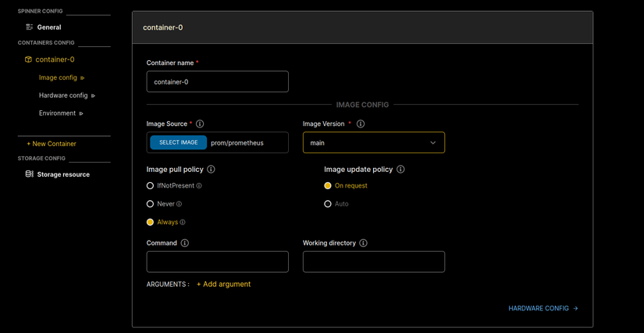The width and height of the screenshot is (644, 333).
Task: Click info icon beside Image Version
Action: point(361,124)
